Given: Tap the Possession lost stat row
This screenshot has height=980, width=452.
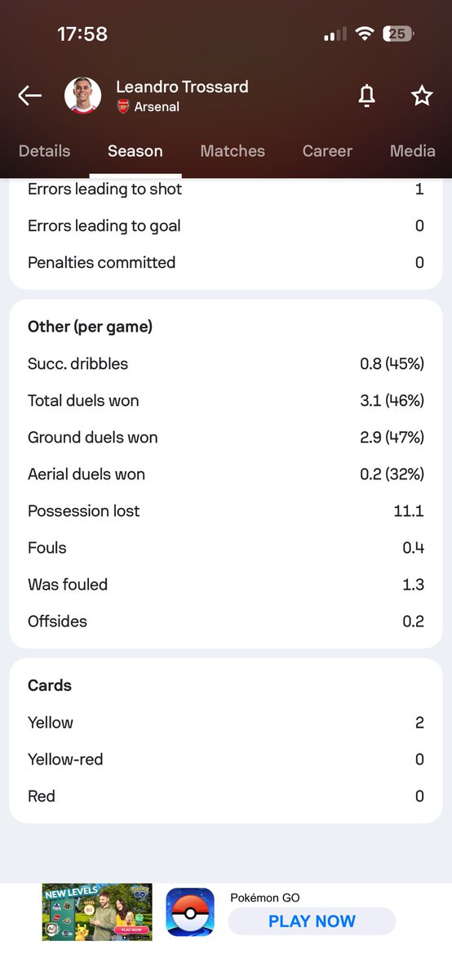Looking at the screenshot, I should [226, 511].
